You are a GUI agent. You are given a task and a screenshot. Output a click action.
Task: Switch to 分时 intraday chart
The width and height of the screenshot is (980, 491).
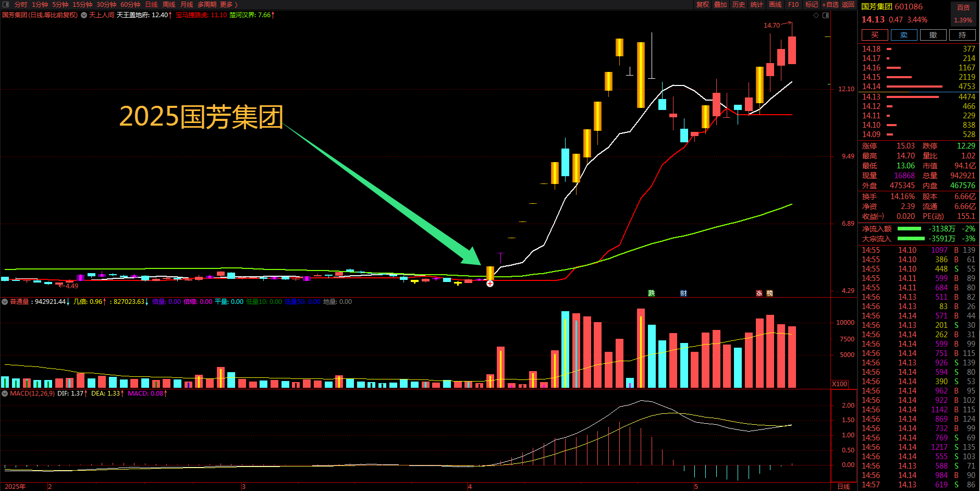[x=21, y=4]
